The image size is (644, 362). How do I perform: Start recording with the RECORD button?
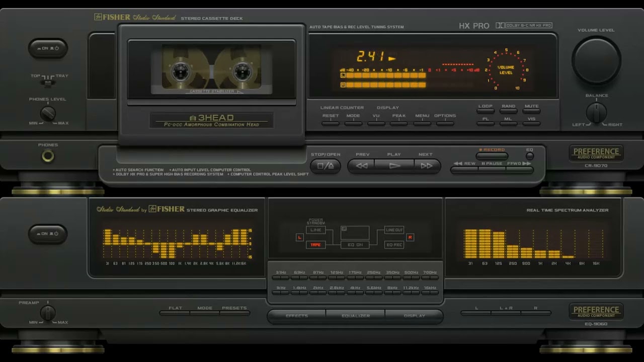click(492, 156)
